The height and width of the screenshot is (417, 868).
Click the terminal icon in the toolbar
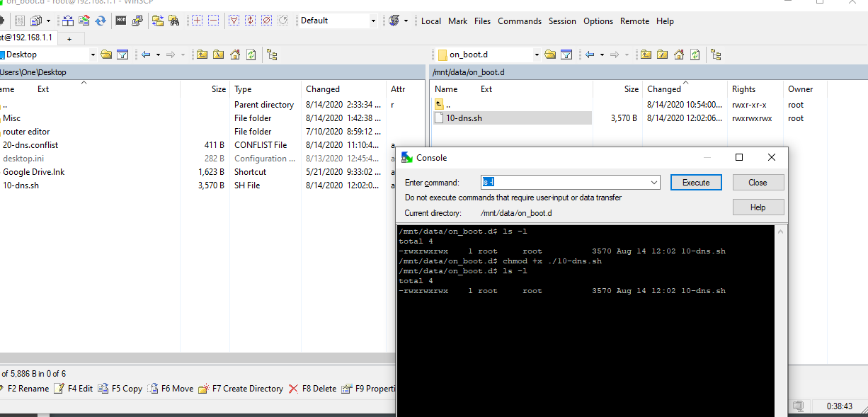point(121,21)
